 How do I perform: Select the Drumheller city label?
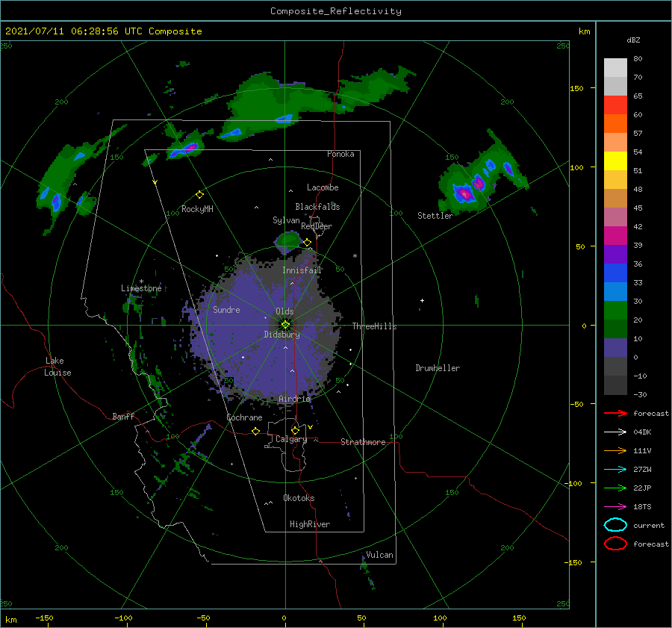click(438, 368)
